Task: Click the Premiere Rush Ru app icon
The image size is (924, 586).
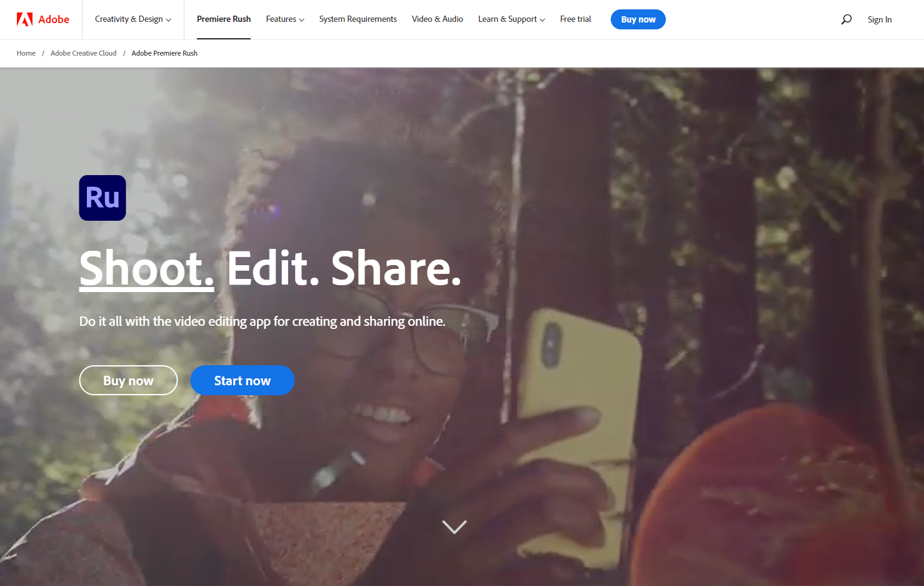Action: tap(103, 198)
